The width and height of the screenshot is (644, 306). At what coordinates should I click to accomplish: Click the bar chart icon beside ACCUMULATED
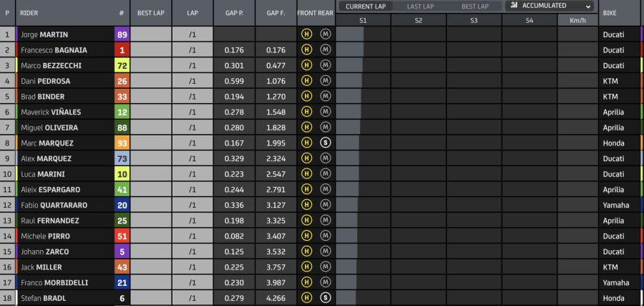coord(514,6)
